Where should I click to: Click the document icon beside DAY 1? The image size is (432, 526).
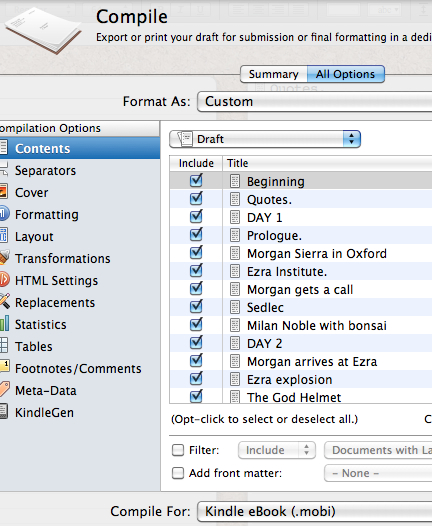coord(235,217)
